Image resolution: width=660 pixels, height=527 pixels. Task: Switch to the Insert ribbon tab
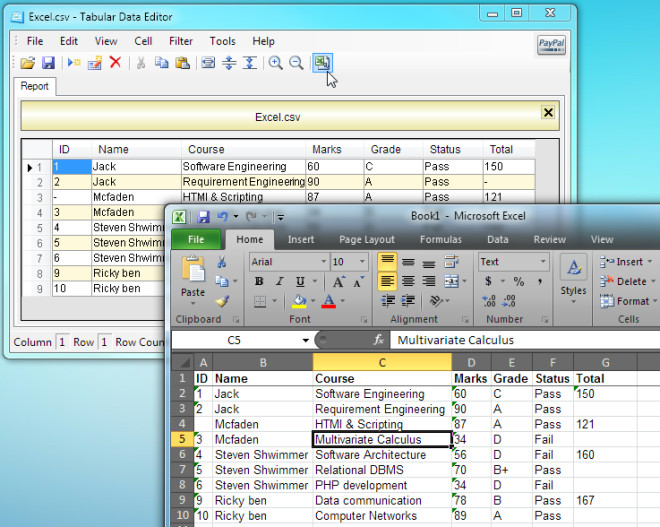301,240
